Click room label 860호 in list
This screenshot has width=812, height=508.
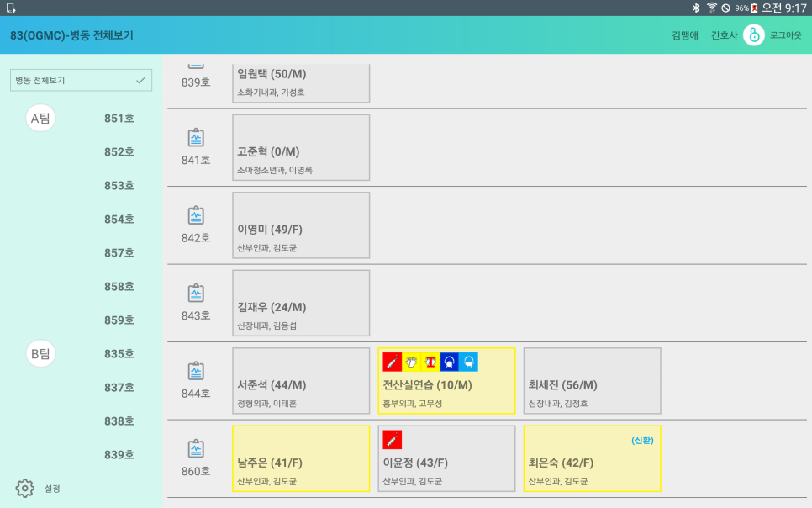point(196,471)
